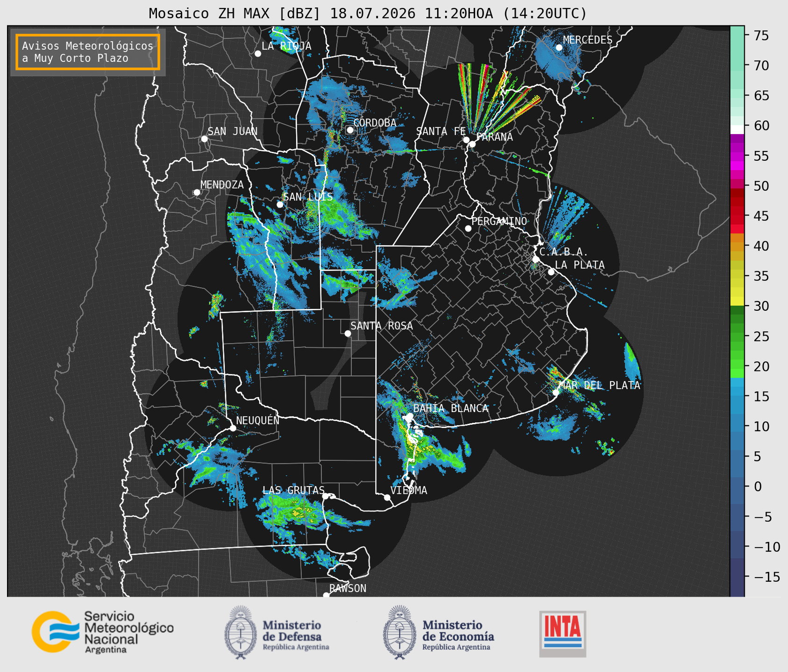Click the Viedma city marker dot
The width and height of the screenshot is (788, 672).
coord(387,497)
